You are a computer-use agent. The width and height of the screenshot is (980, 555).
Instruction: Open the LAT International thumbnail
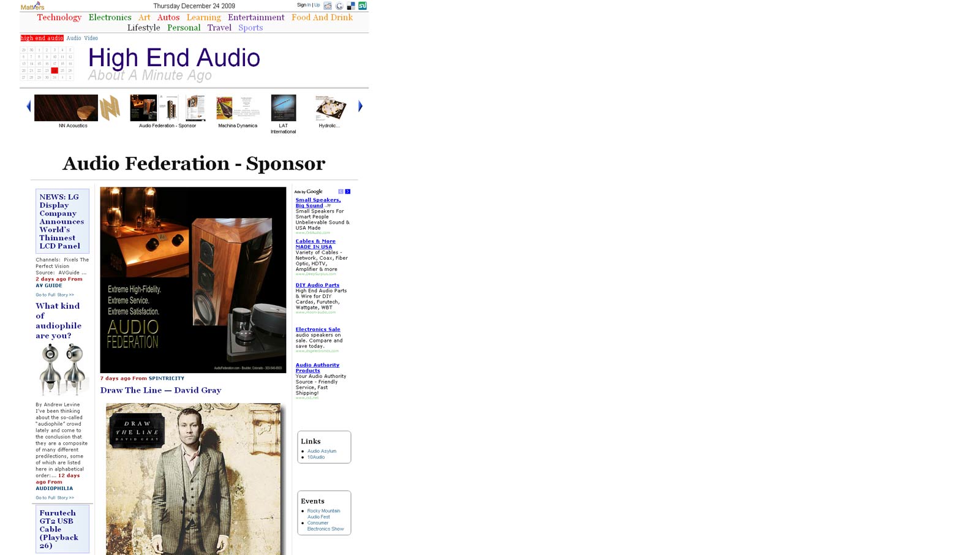point(284,108)
